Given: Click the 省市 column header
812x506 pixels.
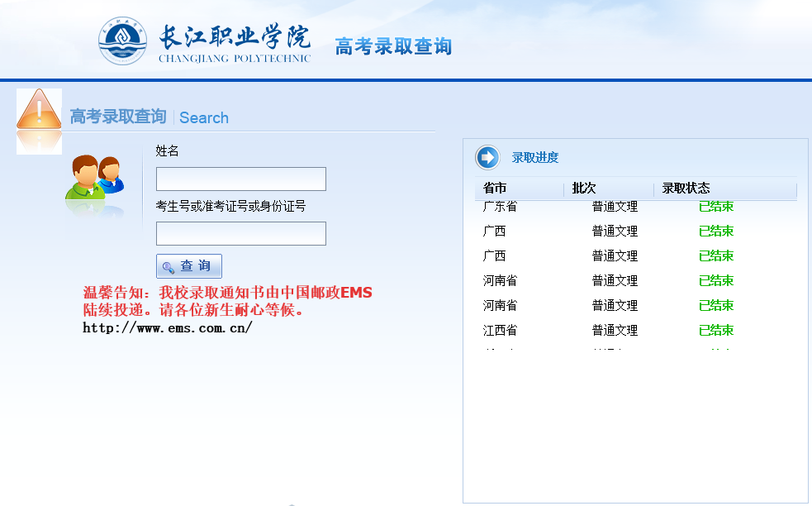Looking at the screenshot, I should (x=495, y=189).
